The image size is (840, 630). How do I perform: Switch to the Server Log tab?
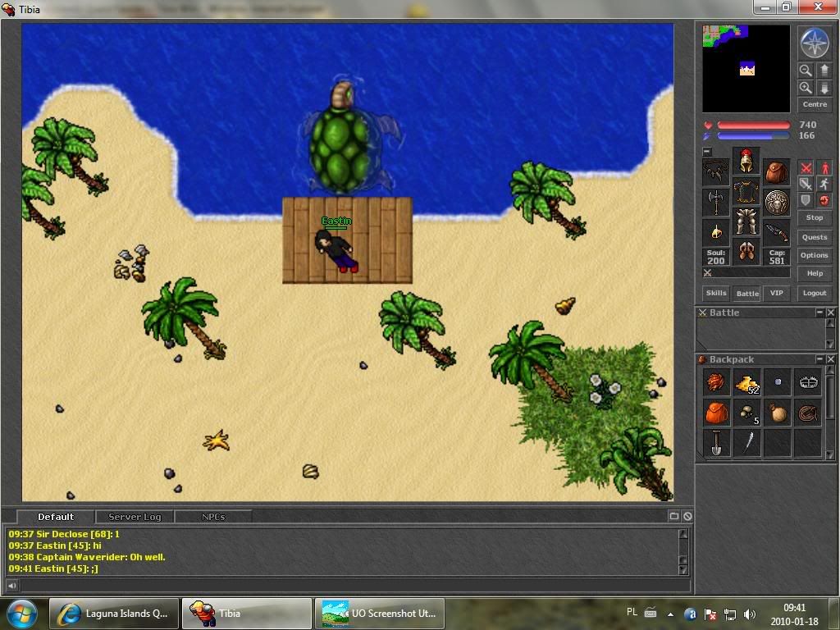(135, 517)
